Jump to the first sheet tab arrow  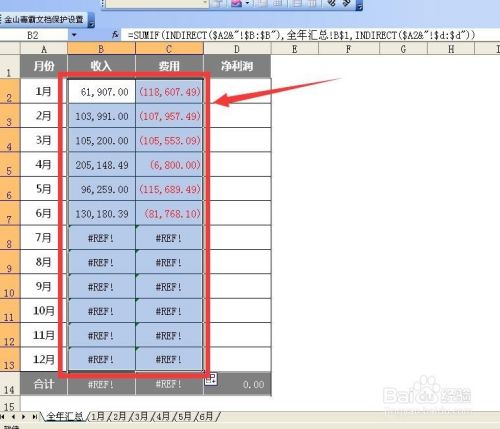[x=3, y=417]
